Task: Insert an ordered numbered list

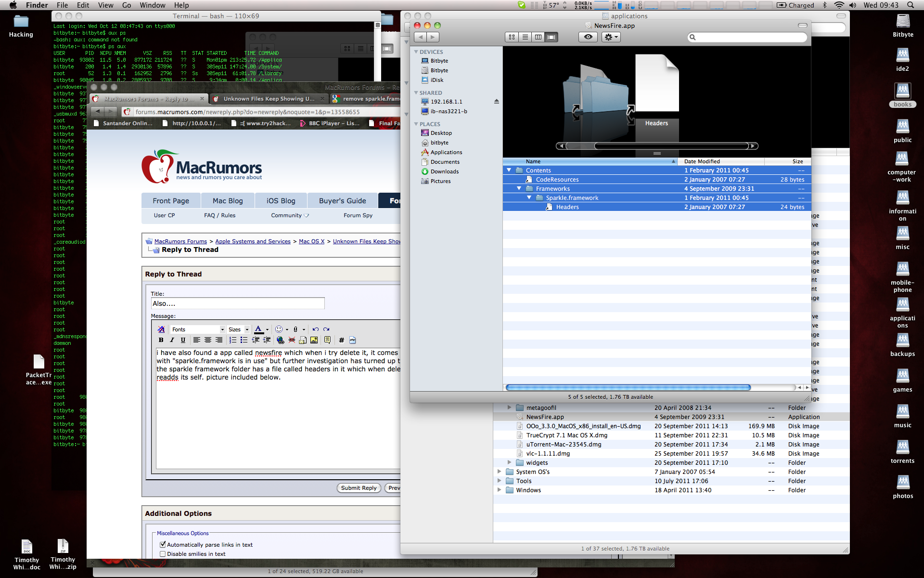Action: [x=233, y=340]
